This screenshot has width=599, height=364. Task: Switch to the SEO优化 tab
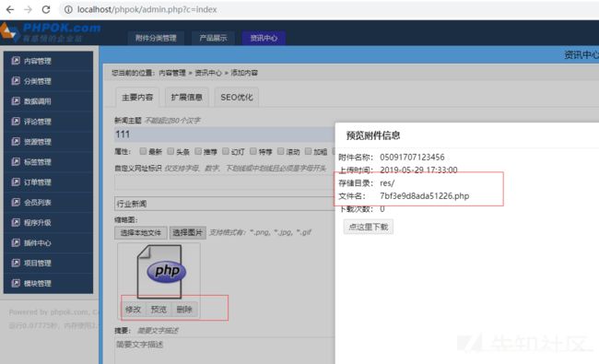237,98
